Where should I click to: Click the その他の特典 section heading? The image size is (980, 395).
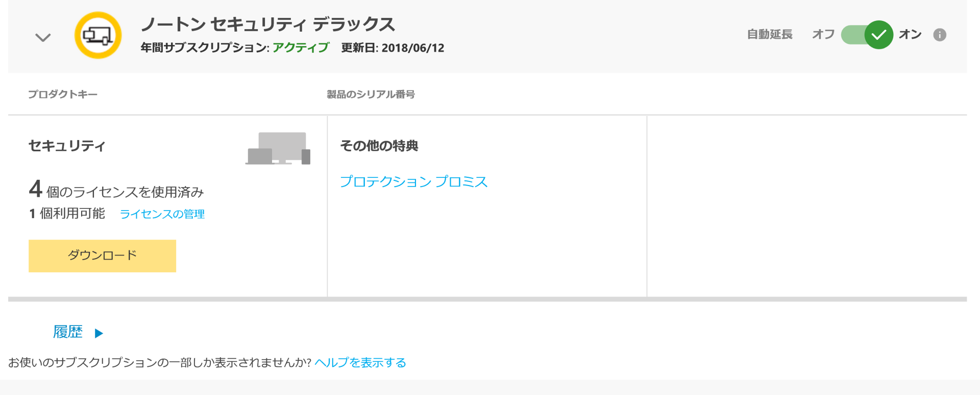click(379, 146)
